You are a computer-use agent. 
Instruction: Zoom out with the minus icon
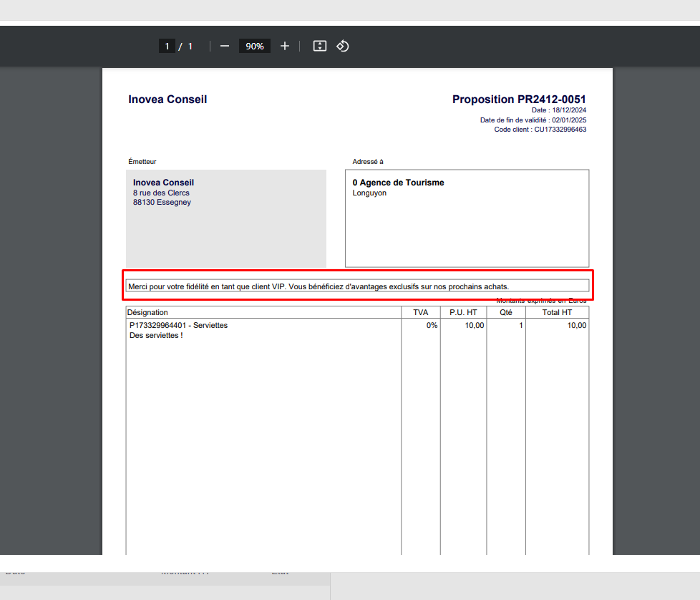(225, 46)
